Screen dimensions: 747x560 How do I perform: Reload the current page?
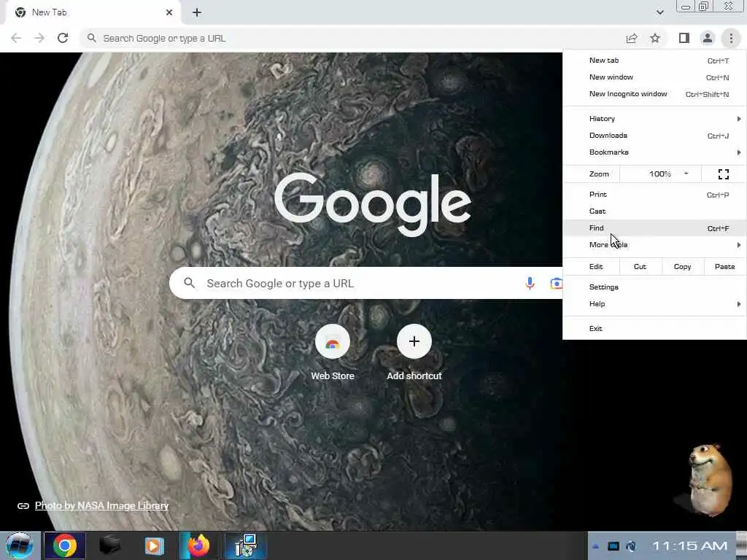(63, 38)
